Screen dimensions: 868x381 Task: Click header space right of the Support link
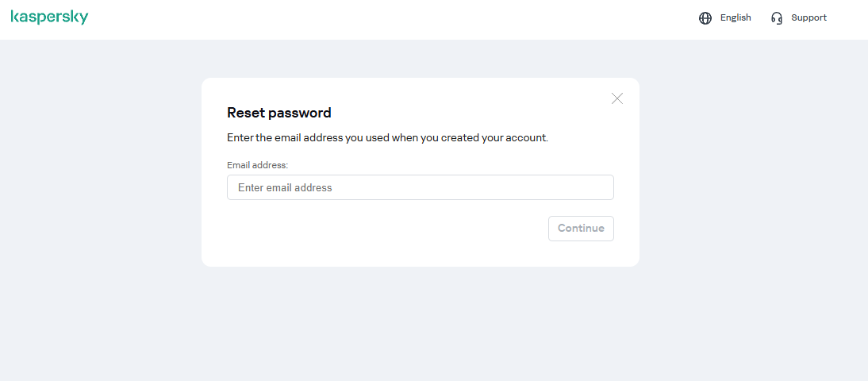pos(849,19)
